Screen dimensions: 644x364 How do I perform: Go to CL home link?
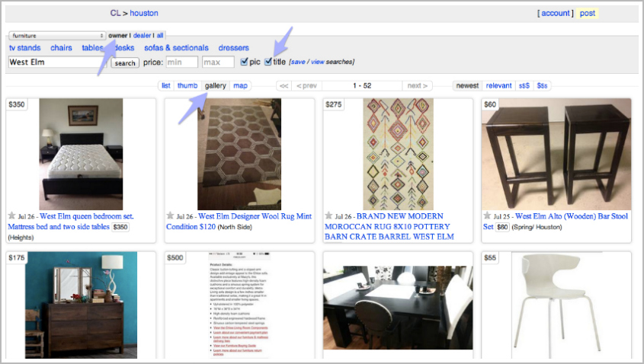point(115,13)
